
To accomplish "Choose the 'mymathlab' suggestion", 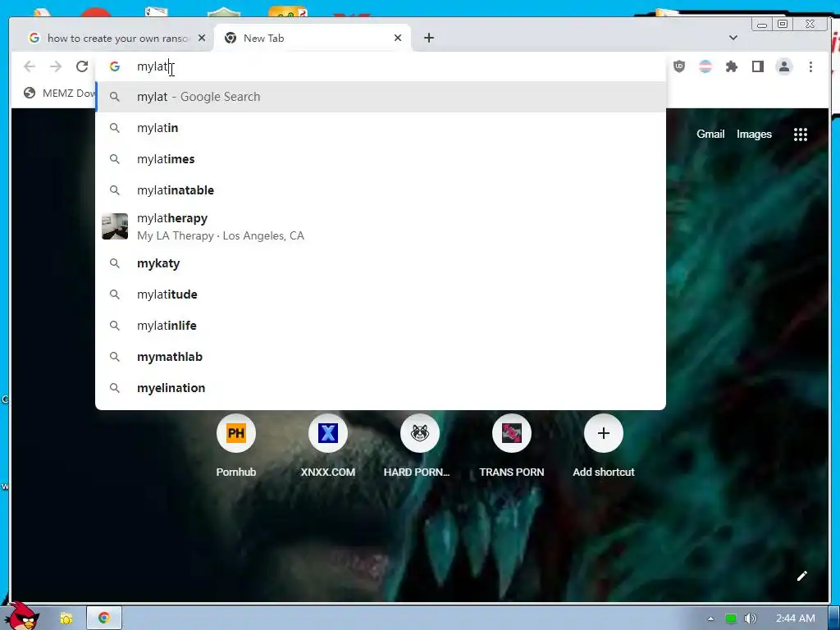I will [x=381, y=357].
